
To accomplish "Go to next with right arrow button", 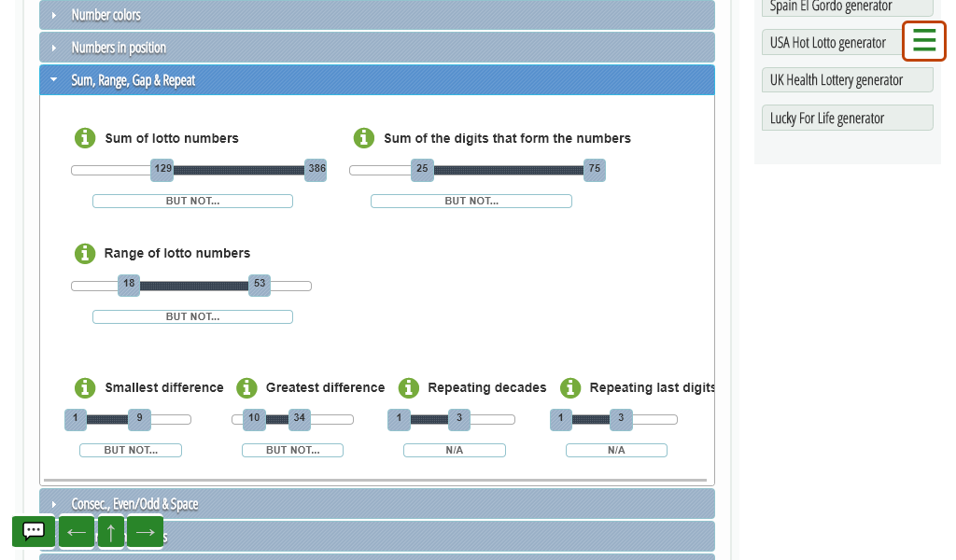I will [x=145, y=532].
